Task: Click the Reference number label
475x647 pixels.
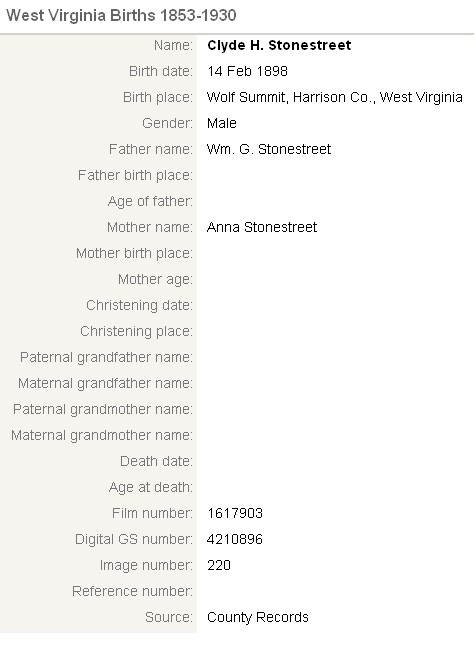Action: click(x=132, y=591)
